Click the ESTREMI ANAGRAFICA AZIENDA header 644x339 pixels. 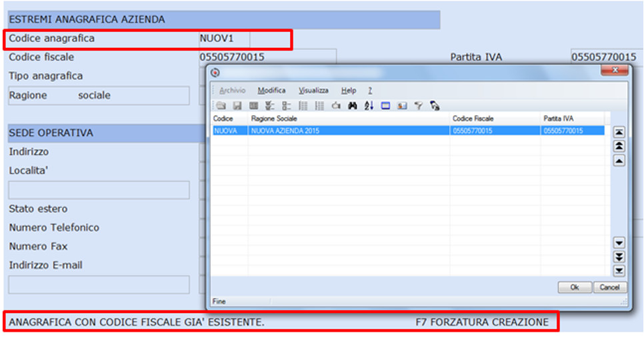224,19
